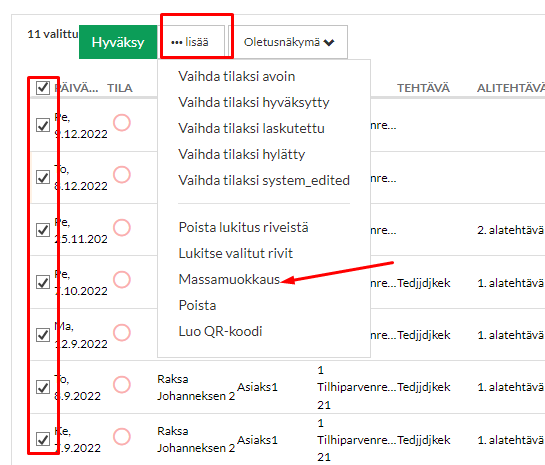Screen dimensions: 545x465
Task: Choose Luo QR-koodi menu entry
Action: 220,332
